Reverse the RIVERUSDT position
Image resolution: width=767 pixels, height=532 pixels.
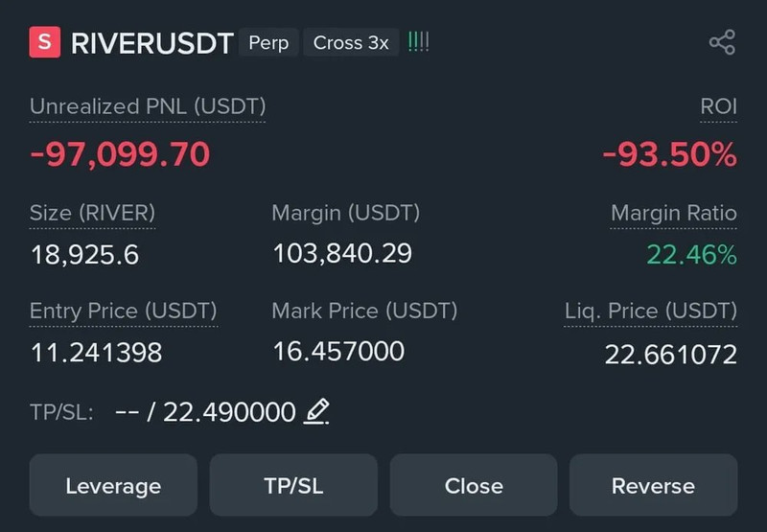(653, 485)
